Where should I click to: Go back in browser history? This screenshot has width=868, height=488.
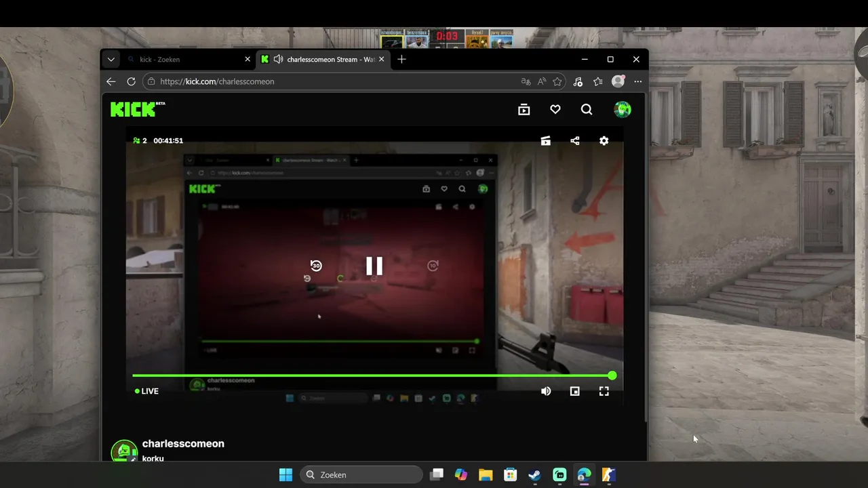click(111, 81)
